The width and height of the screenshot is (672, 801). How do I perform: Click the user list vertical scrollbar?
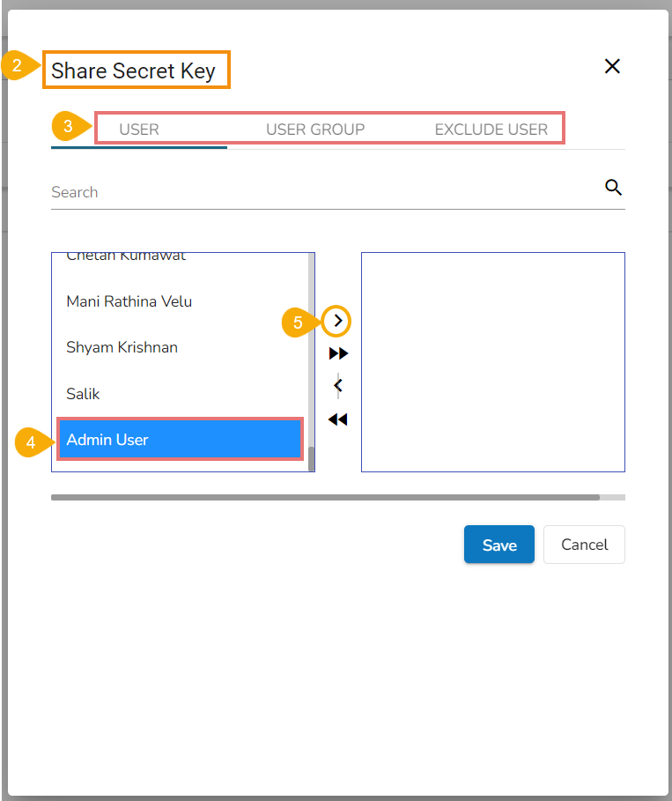pos(311,352)
